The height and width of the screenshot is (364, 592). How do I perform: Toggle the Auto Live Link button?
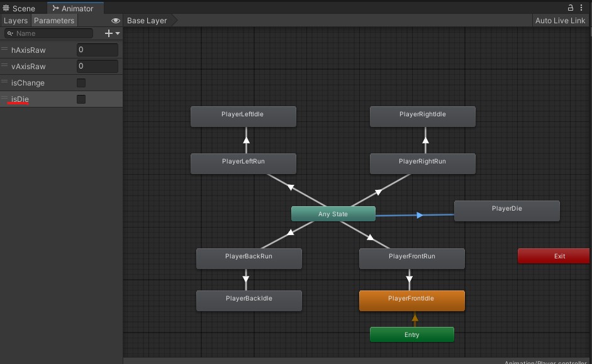tap(560, 20)
